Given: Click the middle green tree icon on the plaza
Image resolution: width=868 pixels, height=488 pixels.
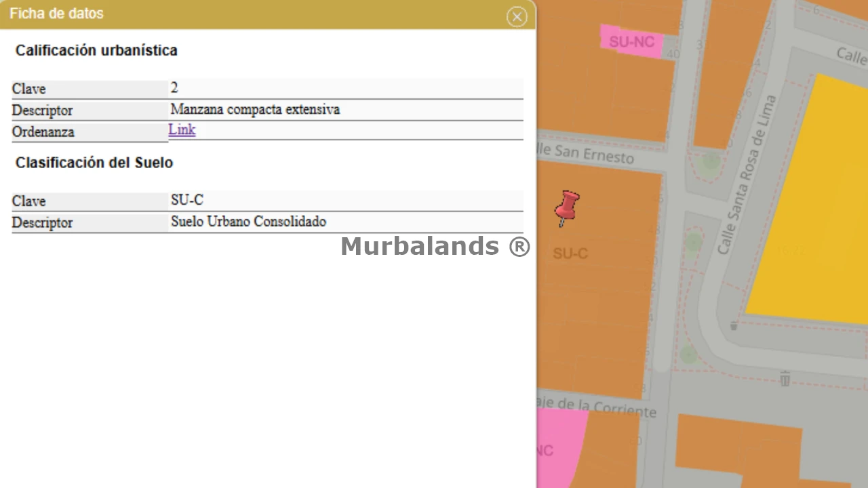Looking at the screenshot, I should (692, 242).
